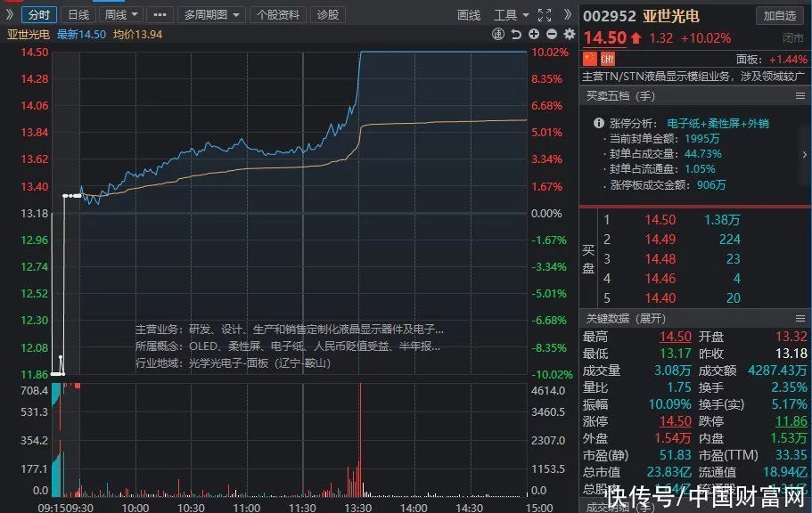Open the 周线 period dropdown
The image size is (812, 513).
(121, 14)
